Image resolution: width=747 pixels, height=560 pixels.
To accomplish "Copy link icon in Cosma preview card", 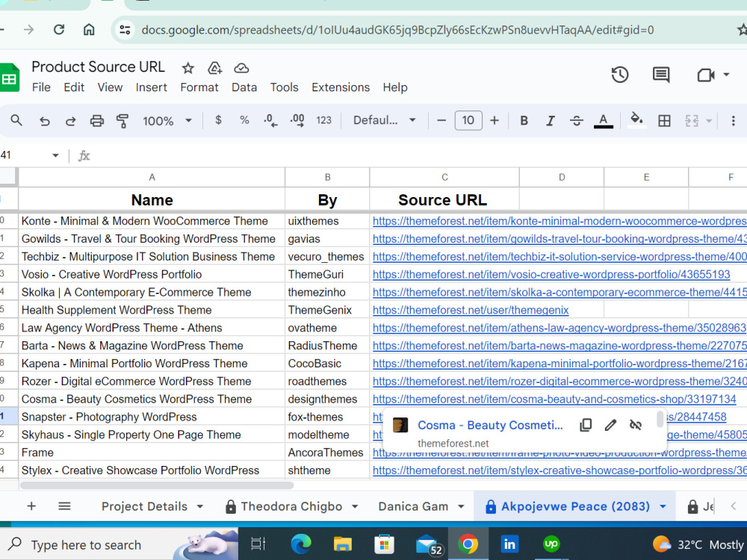I will 586,425.
